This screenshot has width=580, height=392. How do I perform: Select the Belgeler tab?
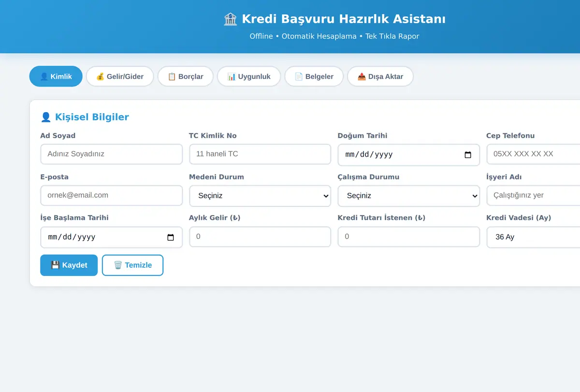(x=314, y=76)
